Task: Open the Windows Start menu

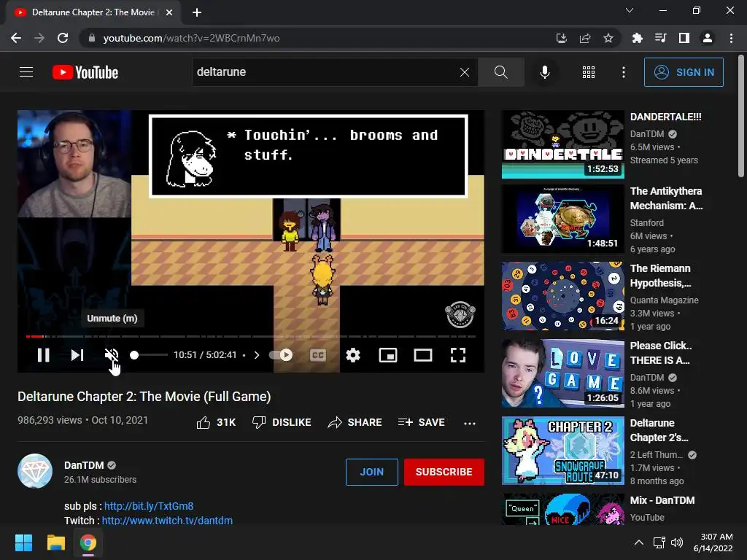Action: click(23, 542)
